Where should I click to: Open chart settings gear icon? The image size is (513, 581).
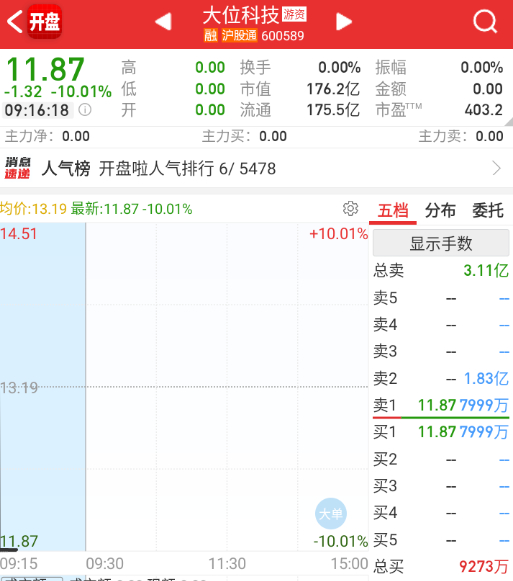(350, 209)
